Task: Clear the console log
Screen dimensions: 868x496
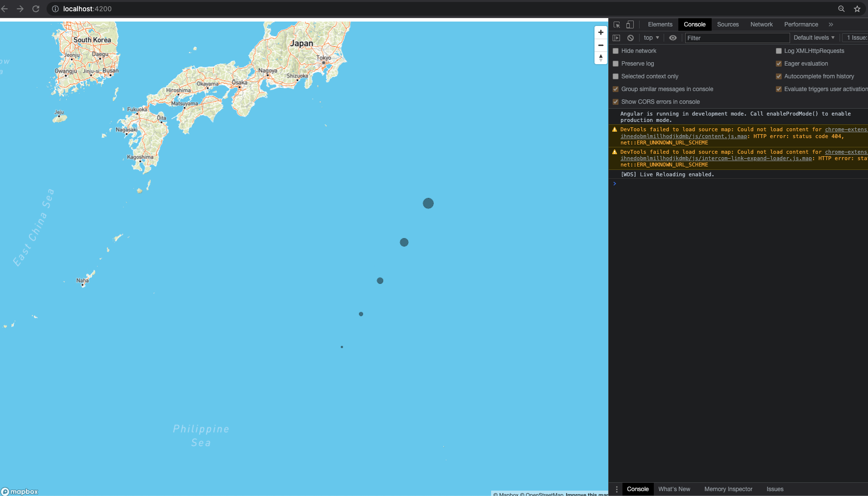Action: click(x=630, y=38)
